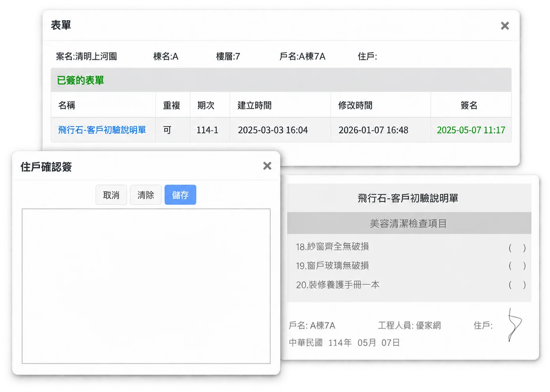Click inside the signature drawing area
550x392 pixels.
146,286
